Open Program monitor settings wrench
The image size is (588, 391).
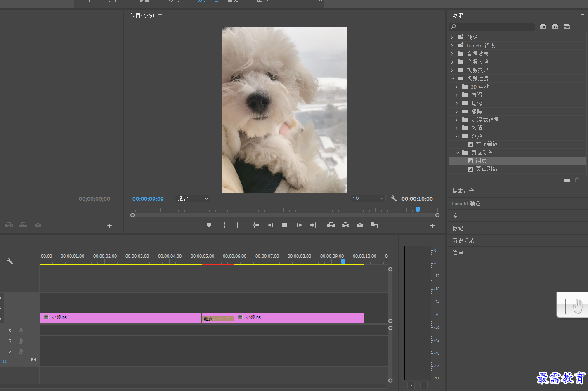click(394, 198)
